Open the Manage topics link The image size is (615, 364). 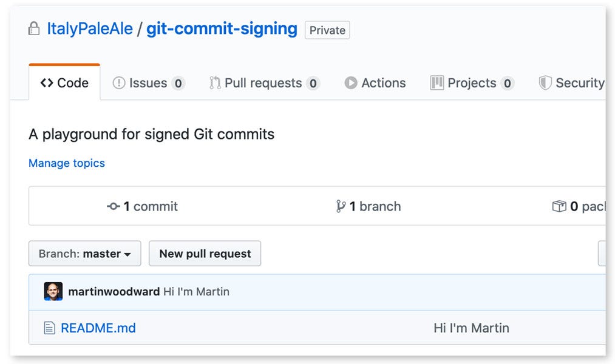coord(67,163)
